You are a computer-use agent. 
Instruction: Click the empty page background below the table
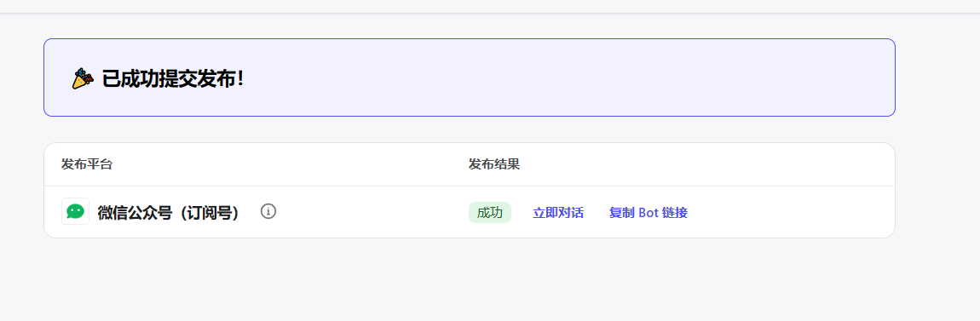(469, 281)
